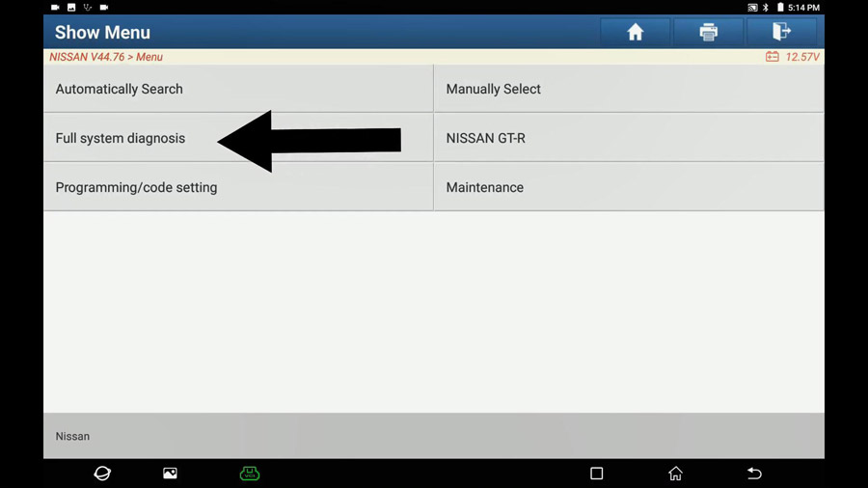Tap the Home icon in header
Screen dimensions: 868x488
[x=635, y=32]
